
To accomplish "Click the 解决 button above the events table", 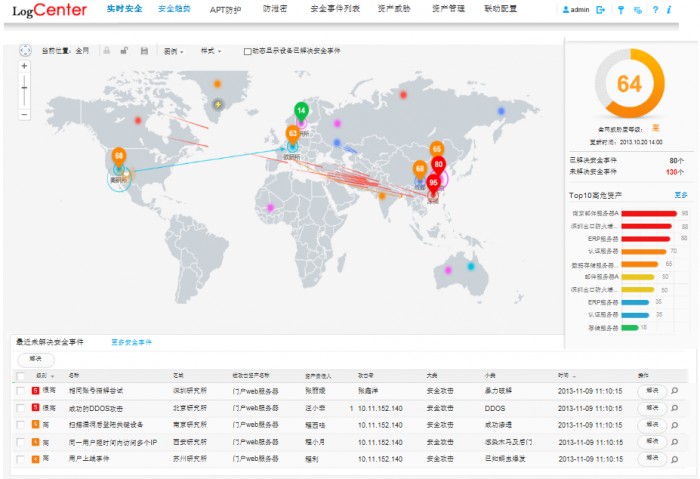I will tap(36, 359).
